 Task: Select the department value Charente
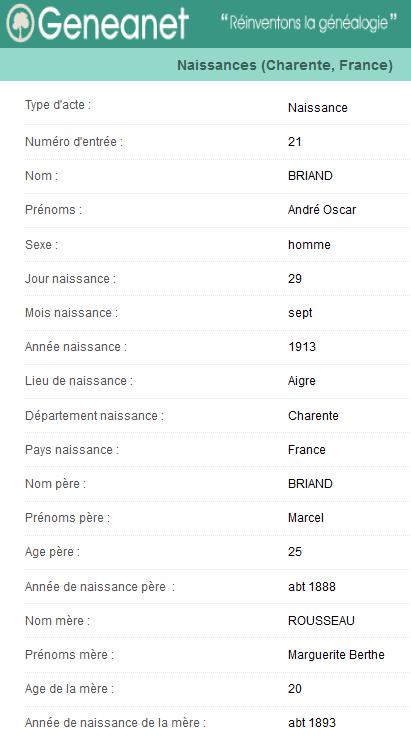(x=313, y=415)
